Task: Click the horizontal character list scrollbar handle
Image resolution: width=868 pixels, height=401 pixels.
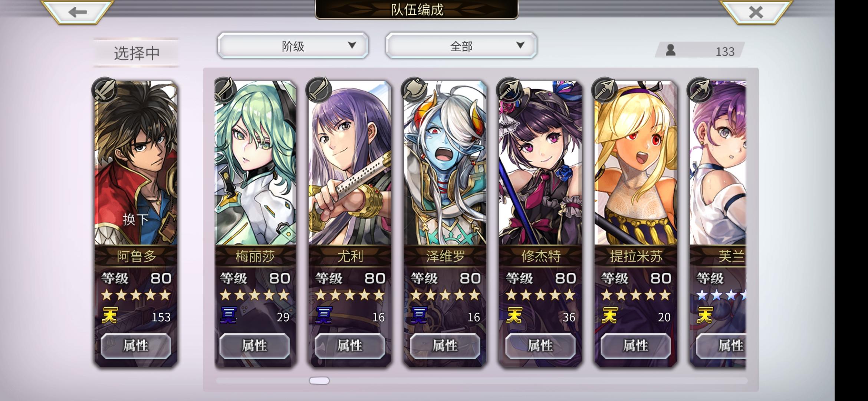Action: (x=319, y=381)
